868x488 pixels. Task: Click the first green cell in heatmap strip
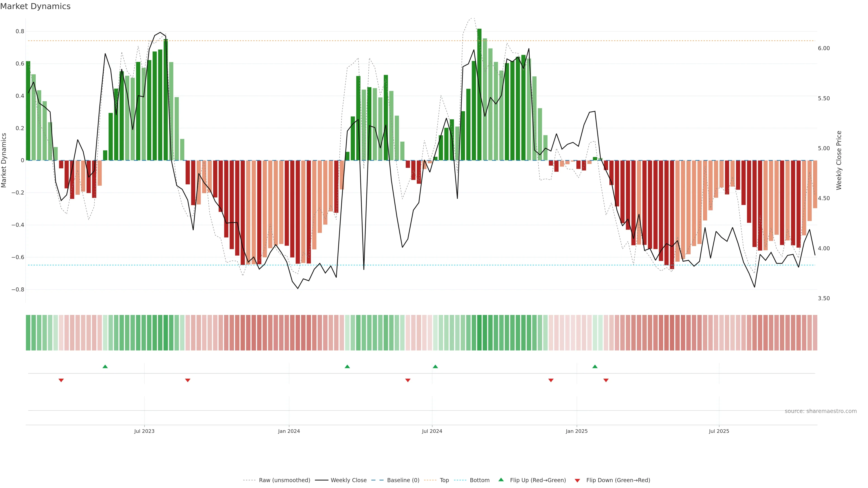pyautogui.click(x=28, y=332)
